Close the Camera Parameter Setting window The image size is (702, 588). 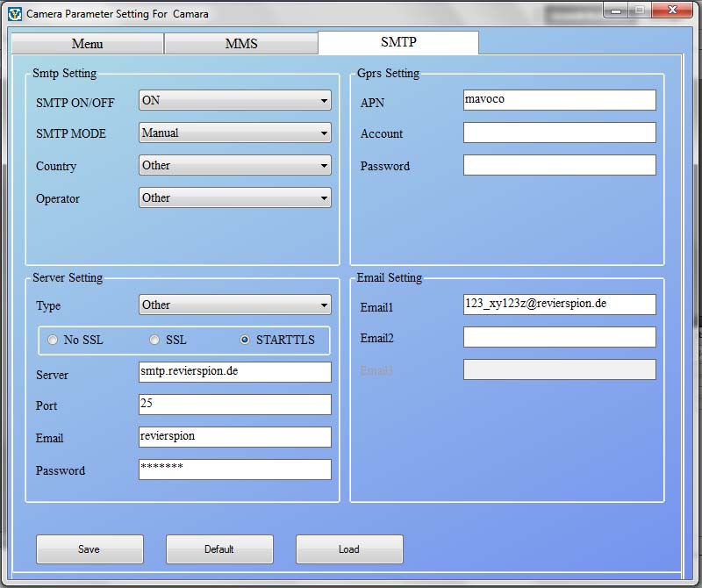pos(673,12)
